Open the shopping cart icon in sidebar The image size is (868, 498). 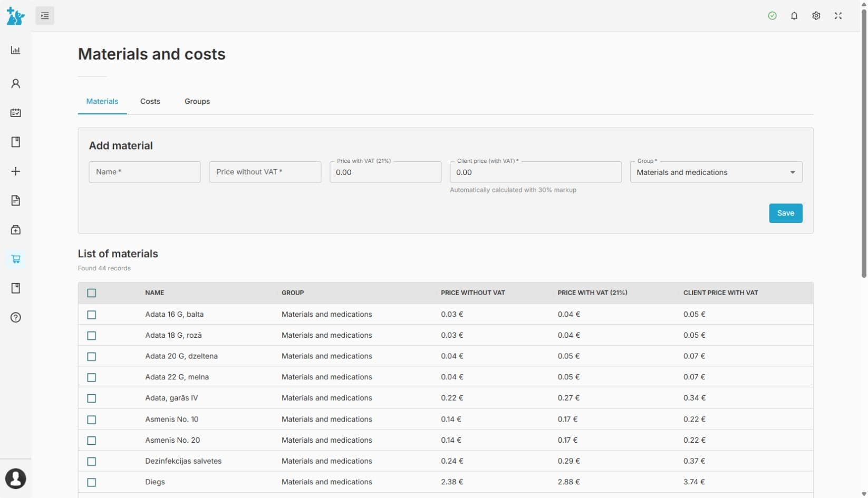[x=16, y=259]
